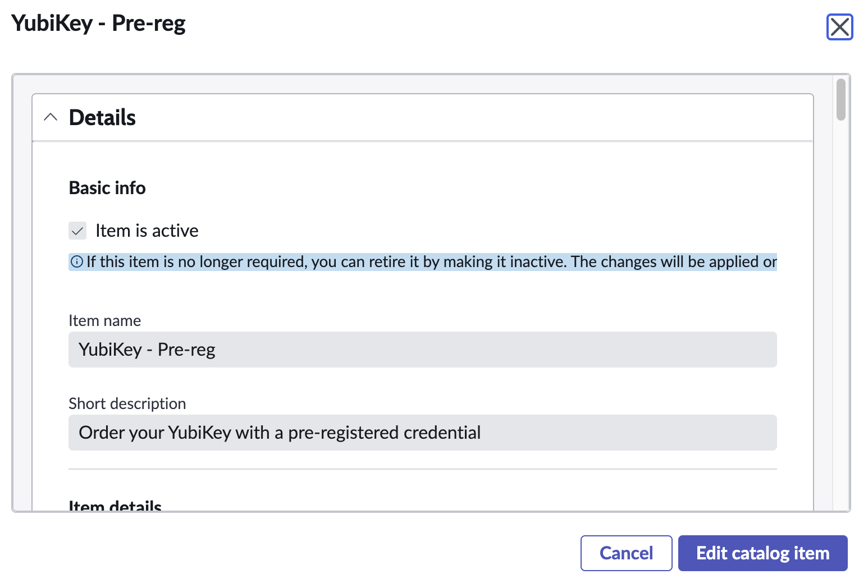
Task: Click the vertical scrollbar thumb
Action: pyautogui.click(x=840, y=100)
